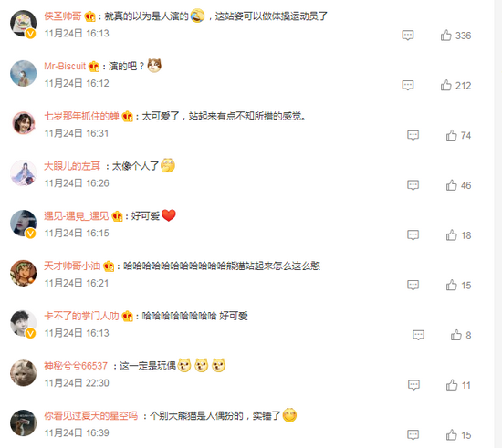Viewport: 502px width, 448px height.
Task: View 七岁那年抓住的蝉's avatar
Action: 24,123
